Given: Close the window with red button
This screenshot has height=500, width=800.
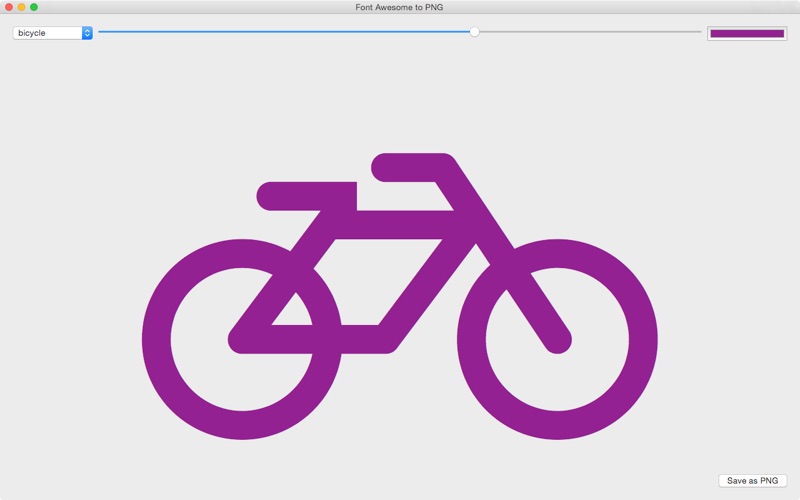Looking at the screenshot, I should click(x=9, y=7).
